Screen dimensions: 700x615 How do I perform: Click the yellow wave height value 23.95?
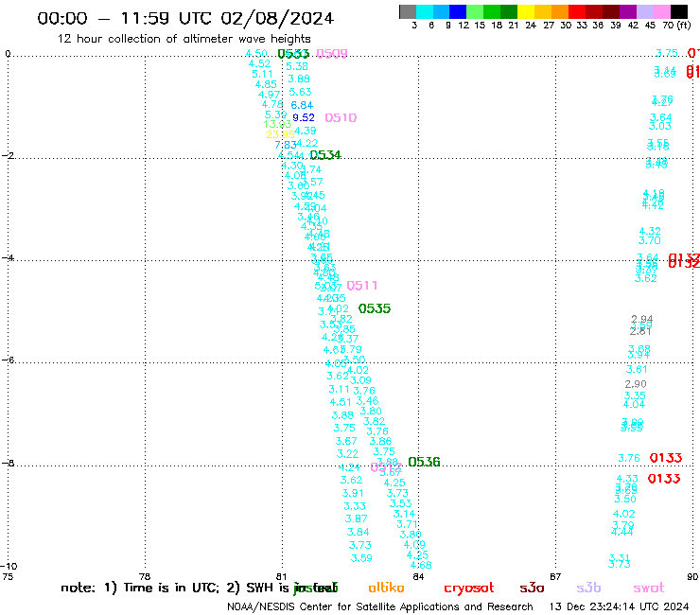pos(280,134)
